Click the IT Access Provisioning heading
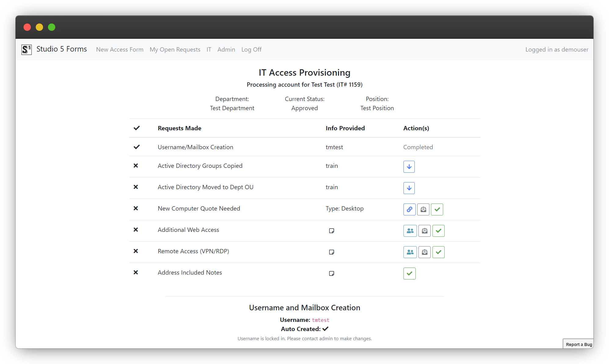The width and height of the screenshot is (609, 364). tap(304, 73)
